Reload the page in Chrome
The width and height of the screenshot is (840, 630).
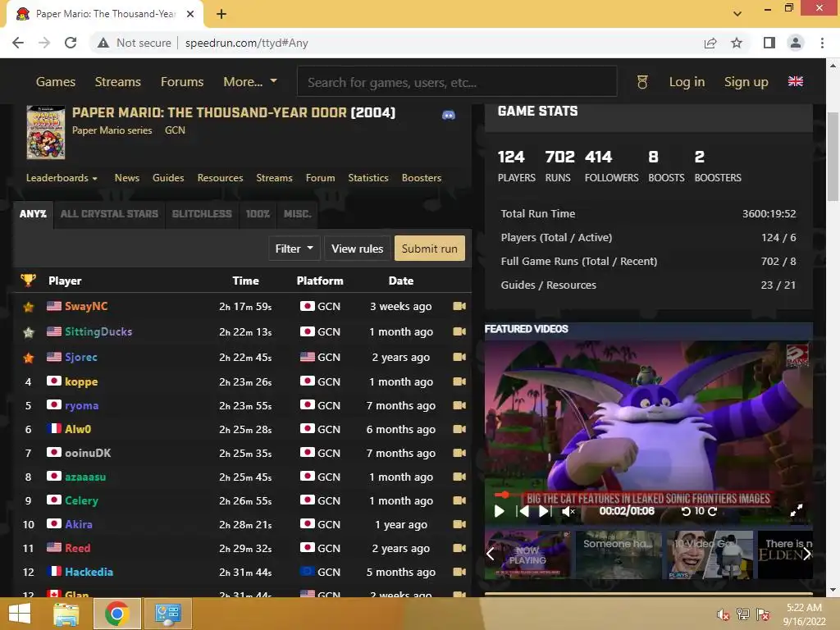click(71, 43)
